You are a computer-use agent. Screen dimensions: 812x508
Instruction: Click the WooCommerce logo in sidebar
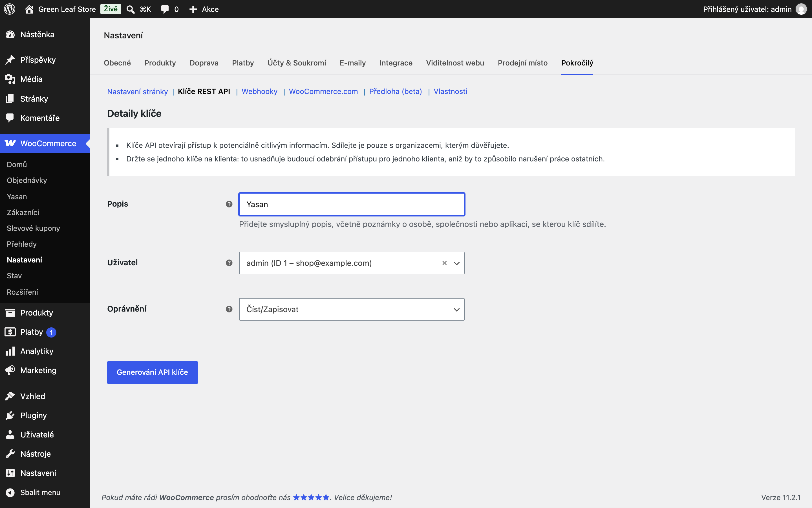pos(10,143)
